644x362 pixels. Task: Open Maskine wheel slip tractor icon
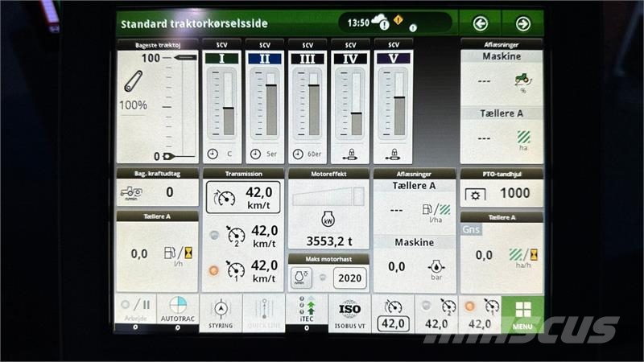[522, 80]
